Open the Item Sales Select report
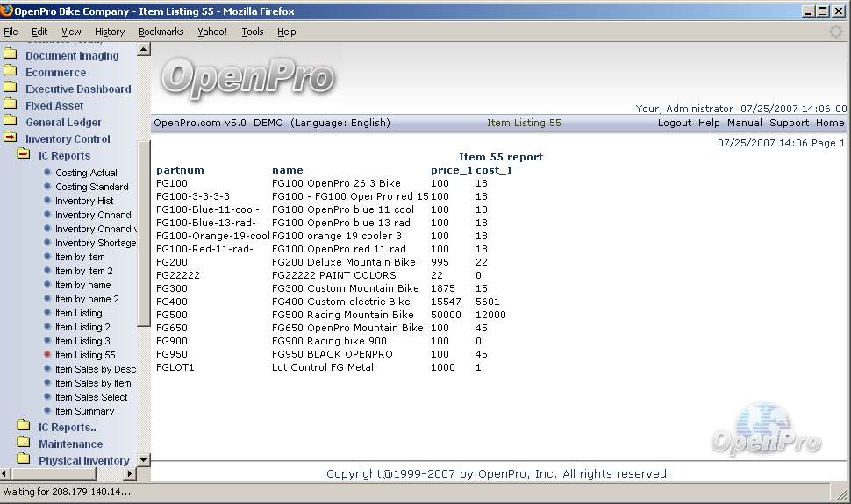Screen dimensions: 851x504 pos(91,397)
